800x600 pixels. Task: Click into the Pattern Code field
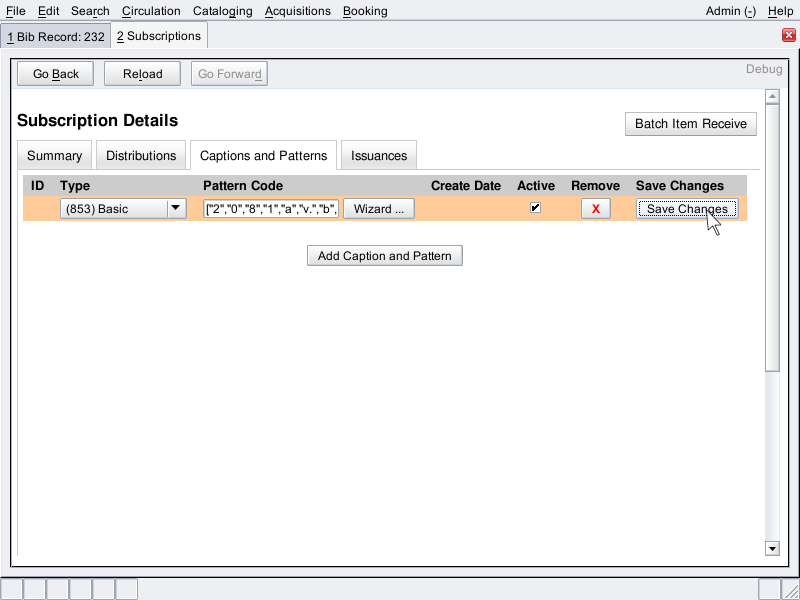[x=271, y=209]
